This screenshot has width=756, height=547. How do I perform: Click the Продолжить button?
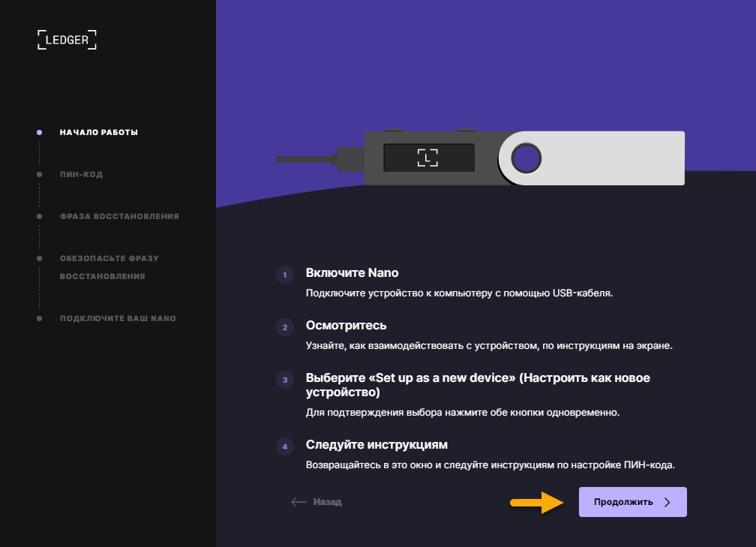[632, 502]
